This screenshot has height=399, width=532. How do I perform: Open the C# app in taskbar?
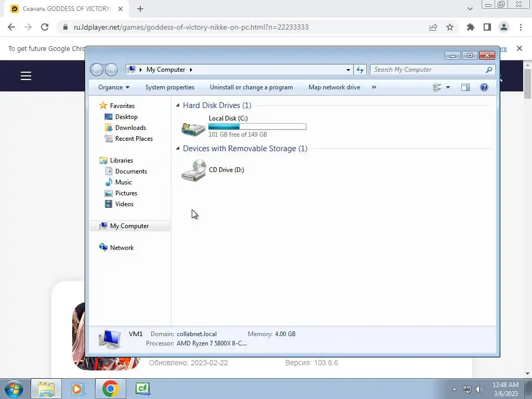(142, 389)
